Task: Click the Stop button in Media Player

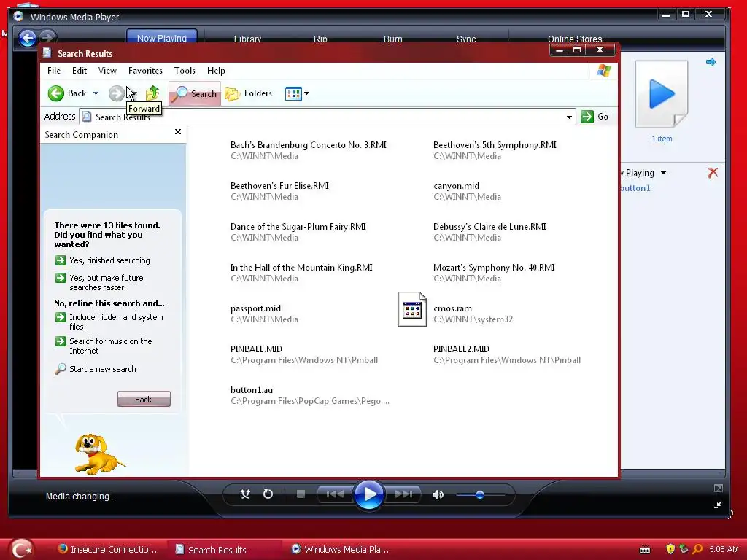Action: coord(301,494)
